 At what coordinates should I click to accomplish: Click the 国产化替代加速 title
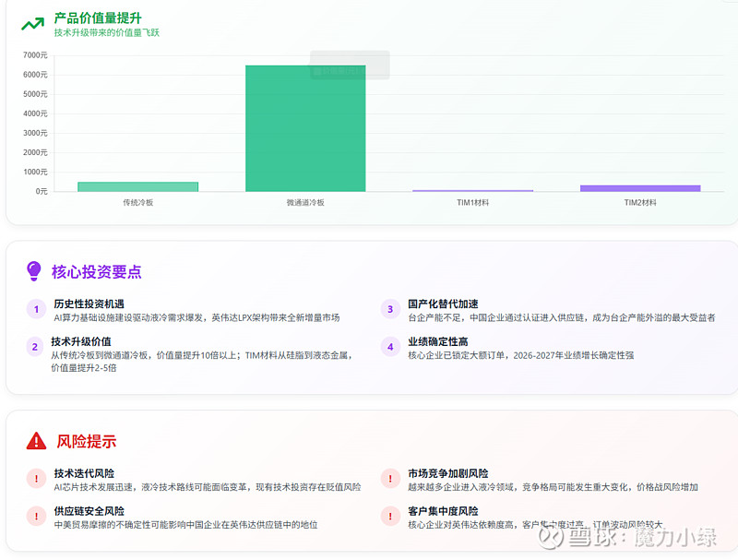point(443,304)
